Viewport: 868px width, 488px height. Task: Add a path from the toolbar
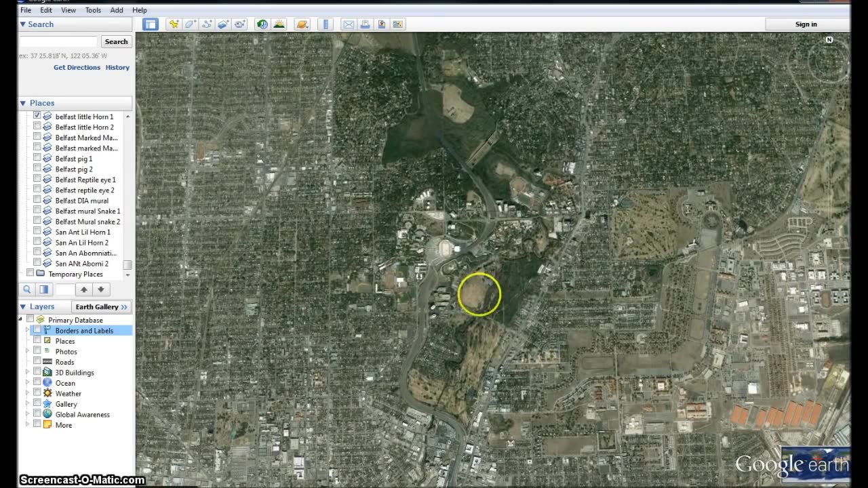click(x=208, y=24)
